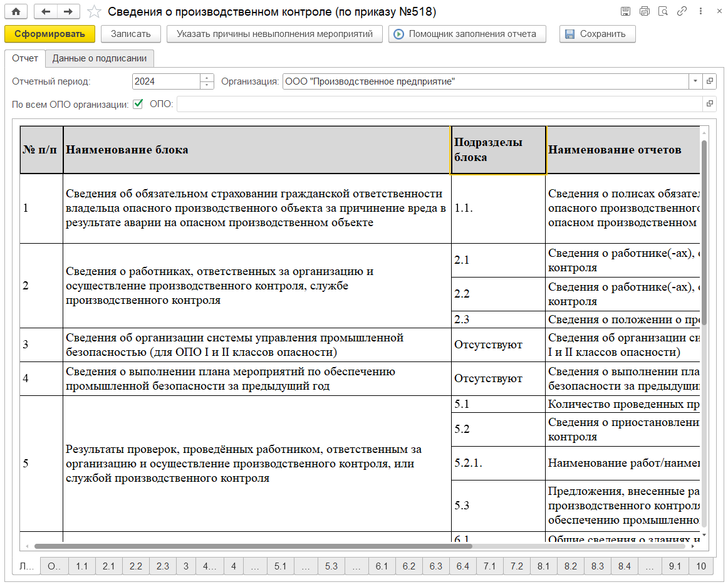
Task: Open the selected organization's card button
Action: (709, 81)
